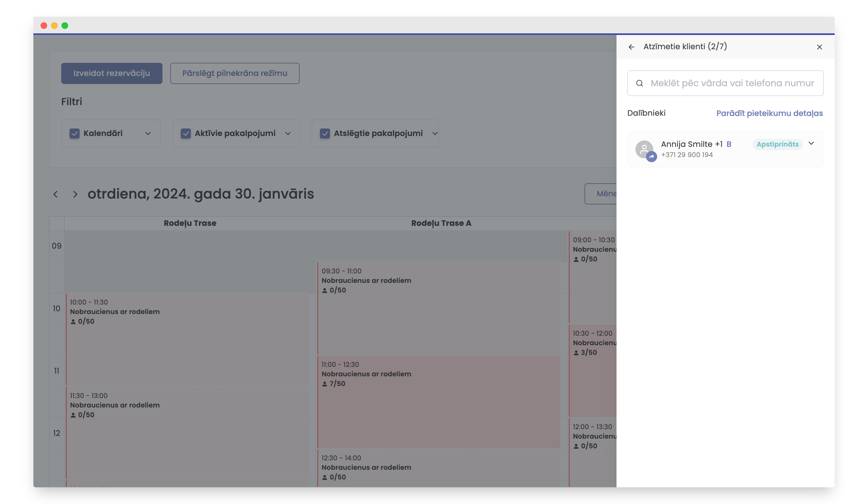Click the share badge on the avatar

point(651,157)
